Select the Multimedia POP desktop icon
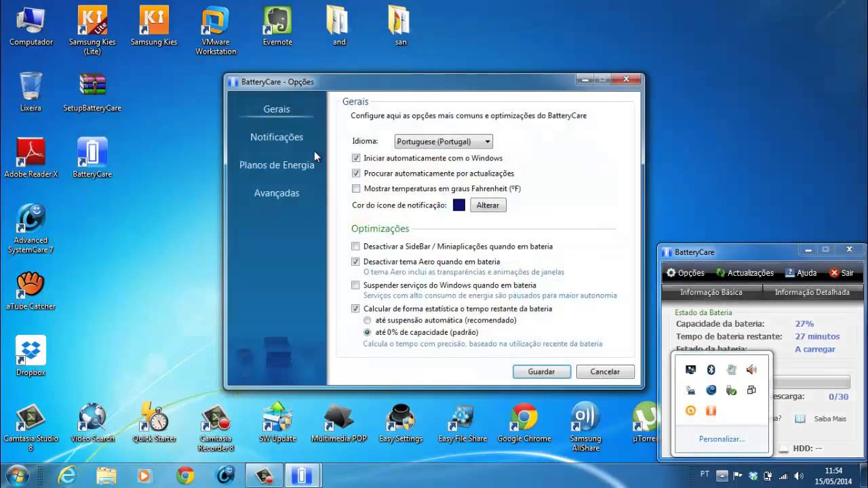Screen dimensions: 868x488 click(x=339, y=423)
